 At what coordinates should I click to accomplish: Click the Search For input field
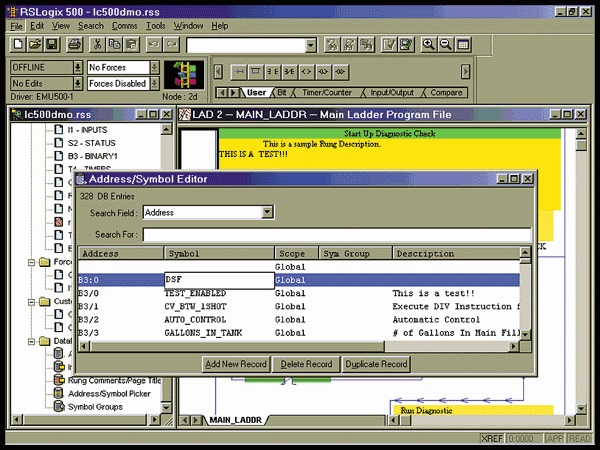click(x=335, y=235)
